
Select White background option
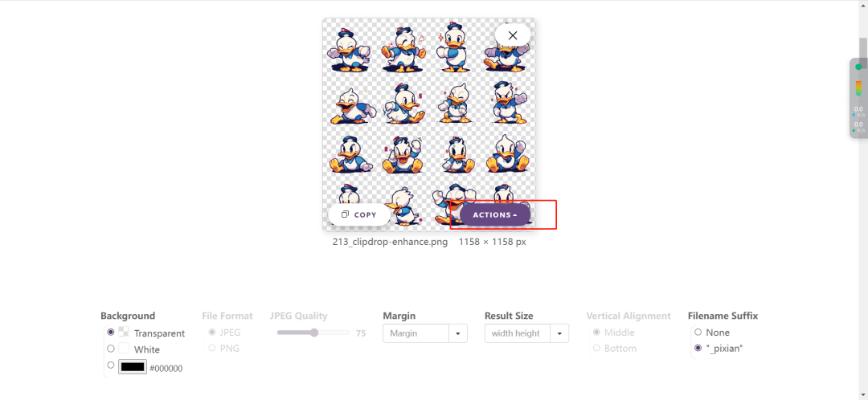tap(111, 349)
